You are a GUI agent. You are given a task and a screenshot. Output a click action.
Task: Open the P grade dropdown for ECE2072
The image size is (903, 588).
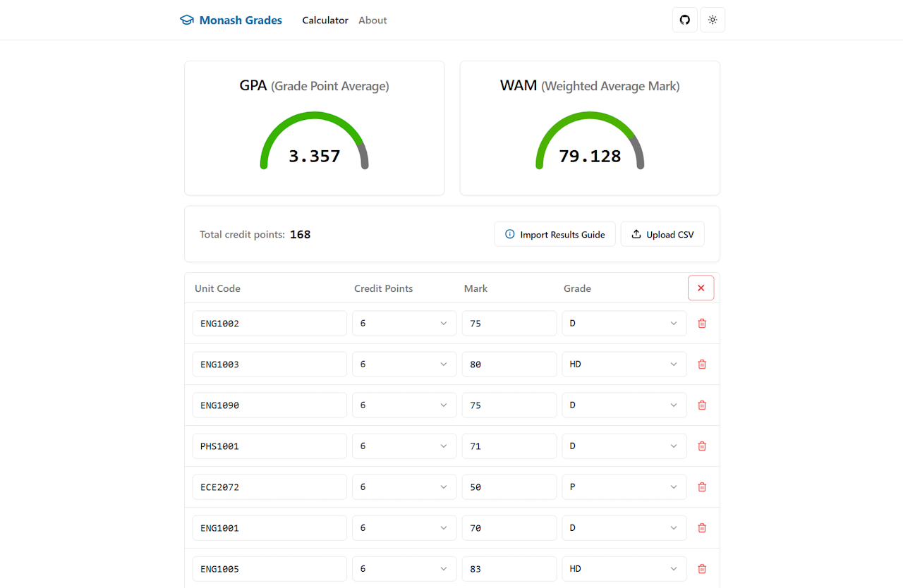(x=624, y=487)
